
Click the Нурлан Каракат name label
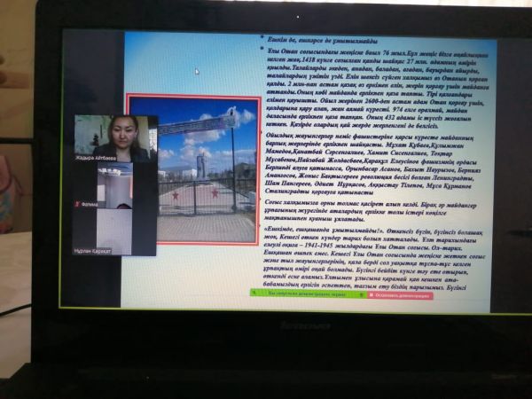(x=94, y=251)
